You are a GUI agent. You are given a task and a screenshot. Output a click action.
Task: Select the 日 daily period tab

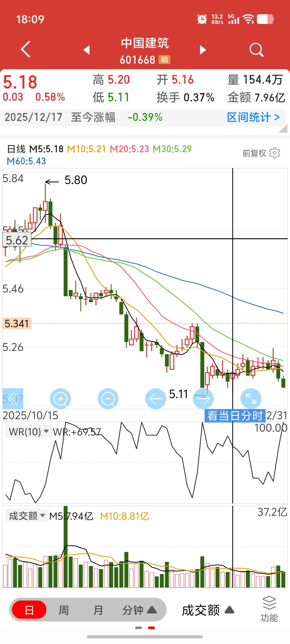point(29,610)
